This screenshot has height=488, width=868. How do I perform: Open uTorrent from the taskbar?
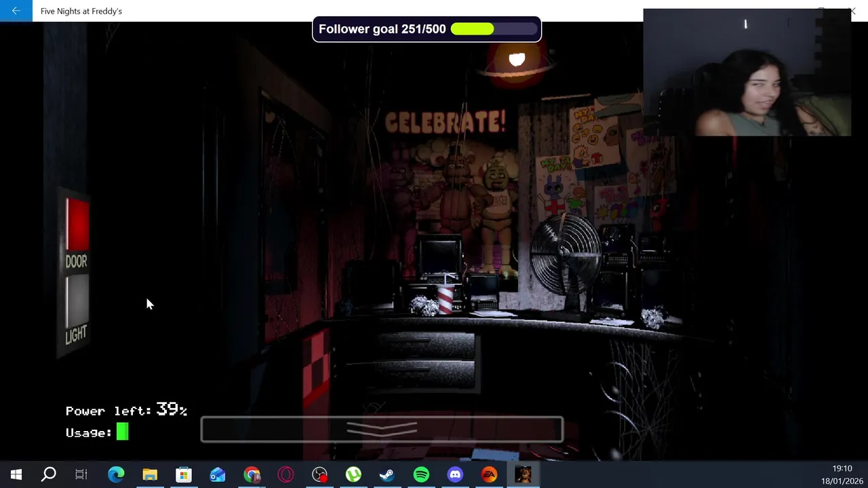point(353,474)
